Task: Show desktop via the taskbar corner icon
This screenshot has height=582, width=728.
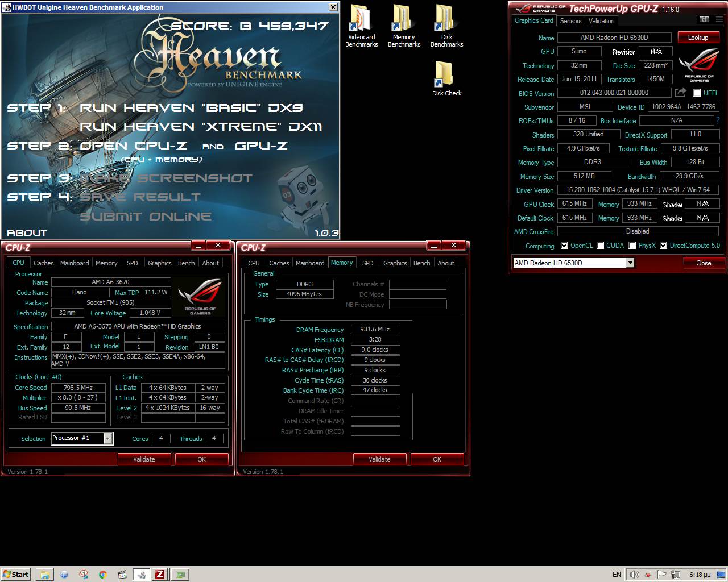Action: [722, 575]
